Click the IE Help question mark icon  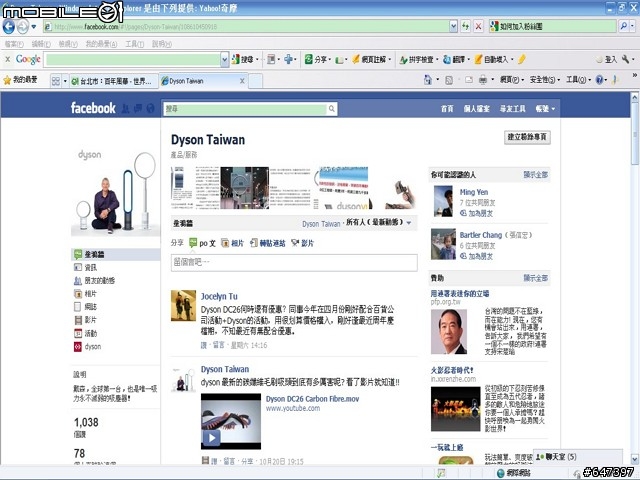click(599, 80)
